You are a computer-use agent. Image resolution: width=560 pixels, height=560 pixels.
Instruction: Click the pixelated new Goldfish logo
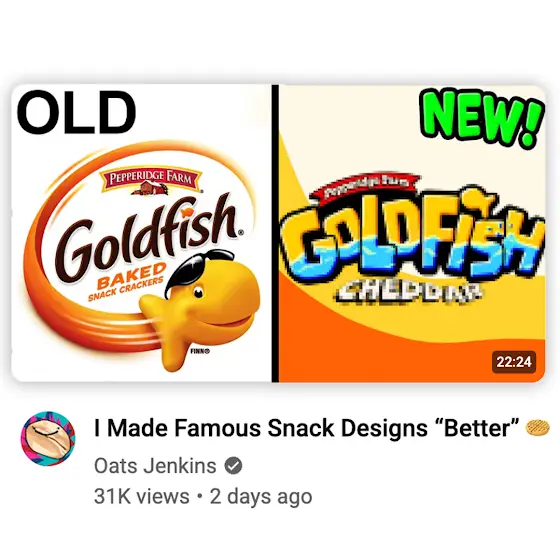414,234
